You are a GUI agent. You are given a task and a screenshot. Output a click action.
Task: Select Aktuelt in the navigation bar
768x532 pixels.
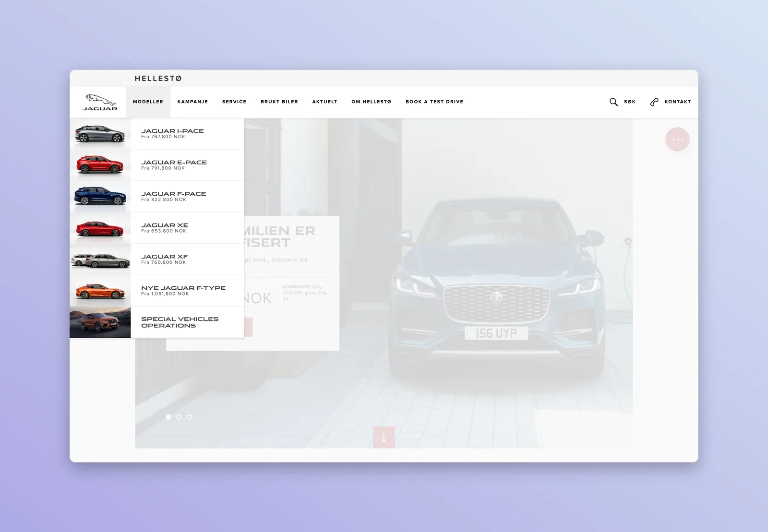click(324, 102)
